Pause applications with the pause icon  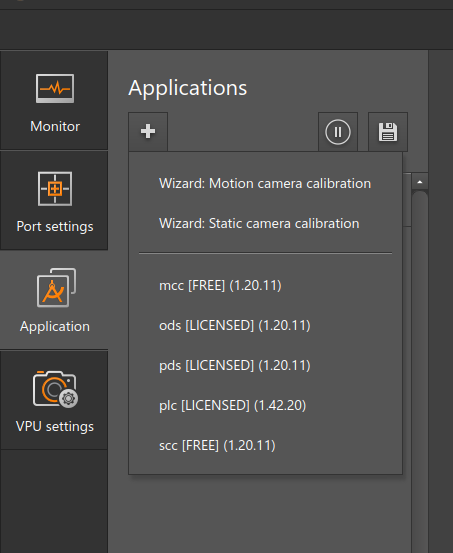338,132
